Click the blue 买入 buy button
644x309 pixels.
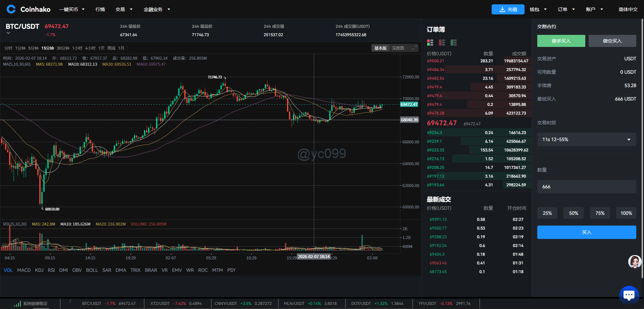[586, 232]
